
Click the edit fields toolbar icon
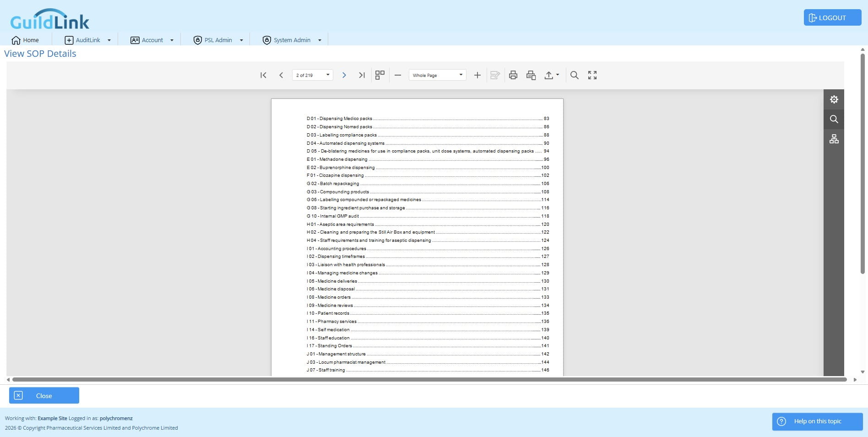tap(495, 75)
